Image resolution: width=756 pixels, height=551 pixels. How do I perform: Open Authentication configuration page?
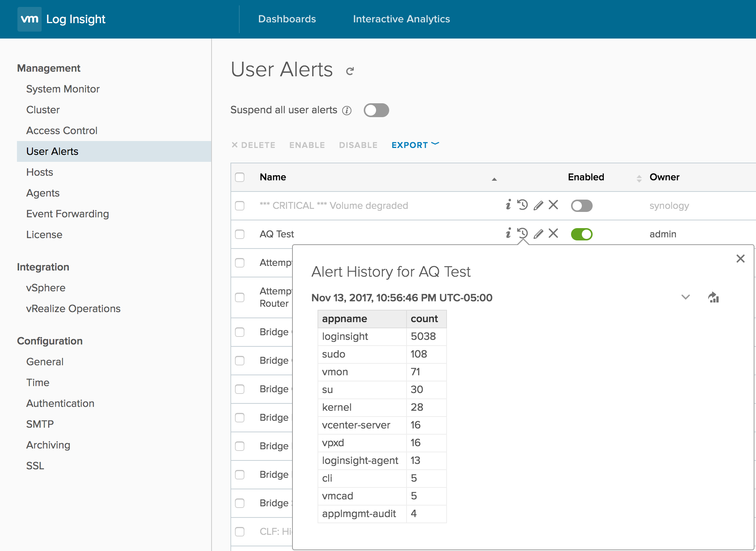pos(60,403)
